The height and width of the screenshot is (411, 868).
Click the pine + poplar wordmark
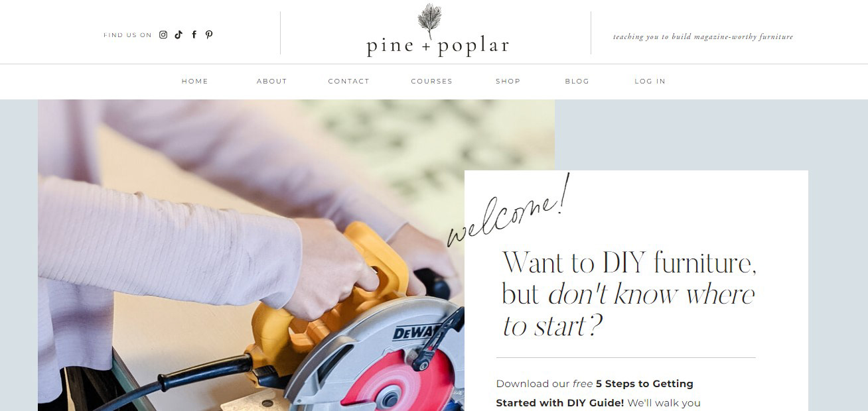tap(438, 46)
